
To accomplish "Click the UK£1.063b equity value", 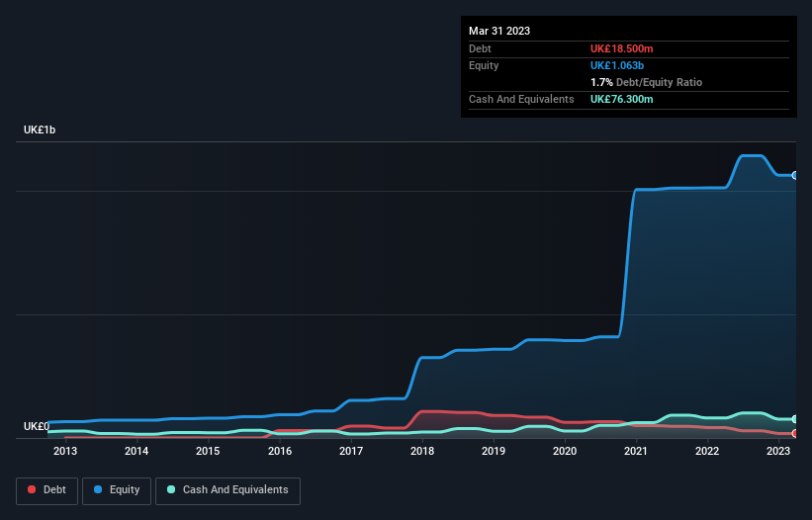I will coord(617,65).
